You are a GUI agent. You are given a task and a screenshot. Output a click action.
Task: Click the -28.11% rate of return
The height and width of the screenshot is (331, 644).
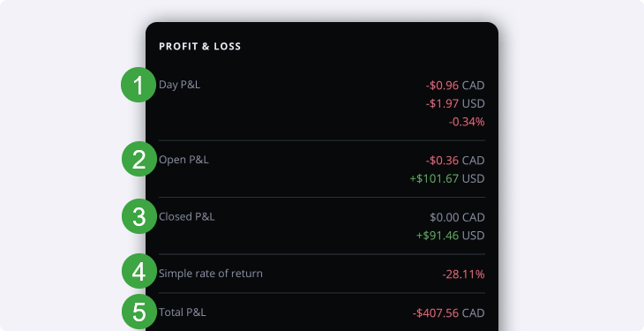point(463,275)
